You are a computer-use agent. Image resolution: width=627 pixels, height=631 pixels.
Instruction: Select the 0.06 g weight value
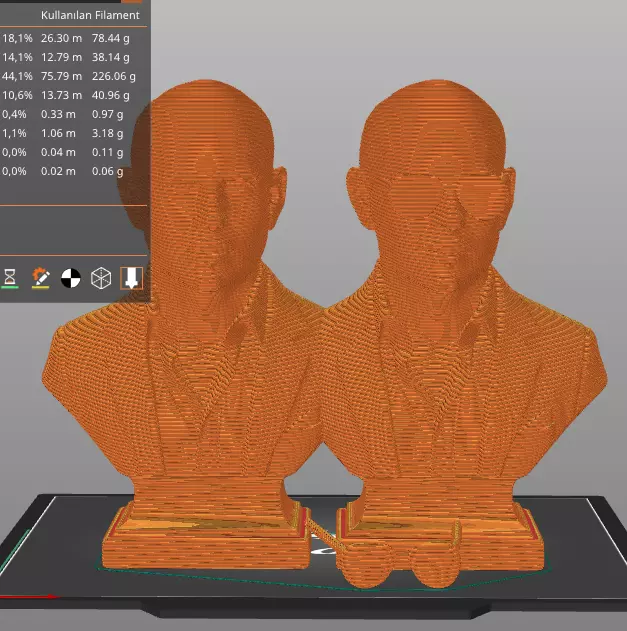107,171
